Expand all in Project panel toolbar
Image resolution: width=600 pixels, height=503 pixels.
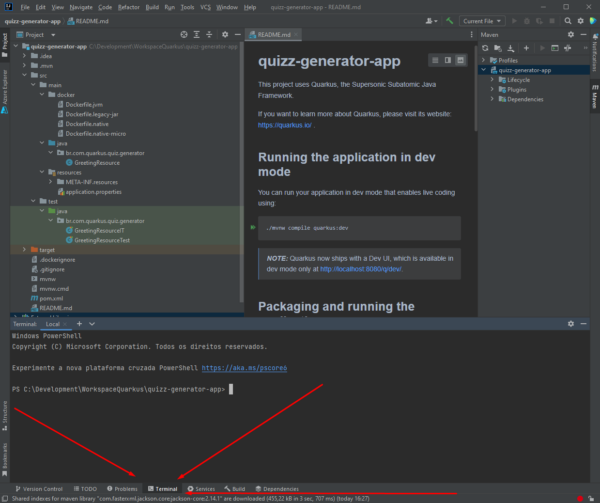tap(197, 35)
